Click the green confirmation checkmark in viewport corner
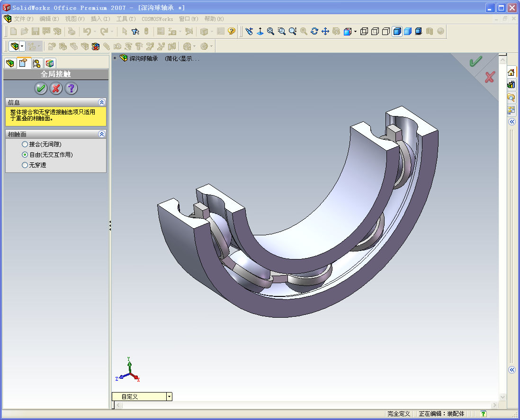Screen dimensions: 520x420 tap(475, 62)
